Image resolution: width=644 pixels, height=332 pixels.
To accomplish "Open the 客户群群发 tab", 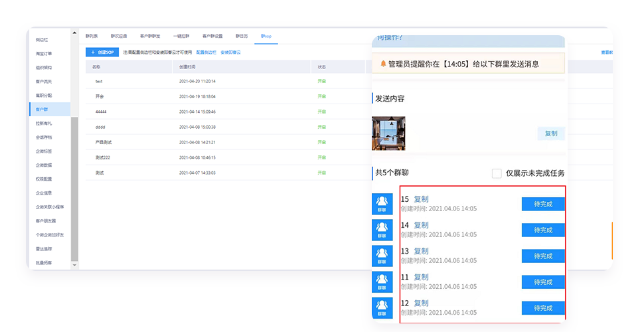I will click(150, 36).
